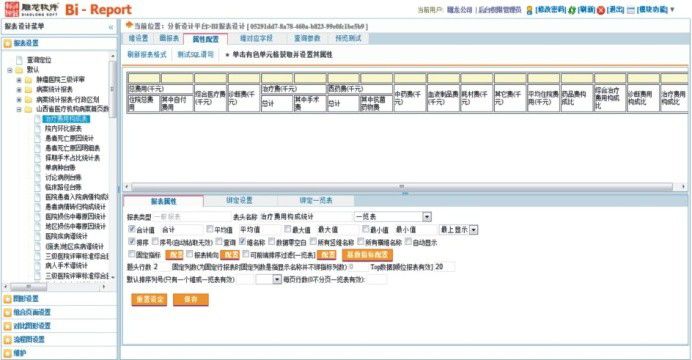Switch to the 绑定设置 tab
Image resolution: width=692 pixels, height=360 pixels.
click(x=239, y=200)
